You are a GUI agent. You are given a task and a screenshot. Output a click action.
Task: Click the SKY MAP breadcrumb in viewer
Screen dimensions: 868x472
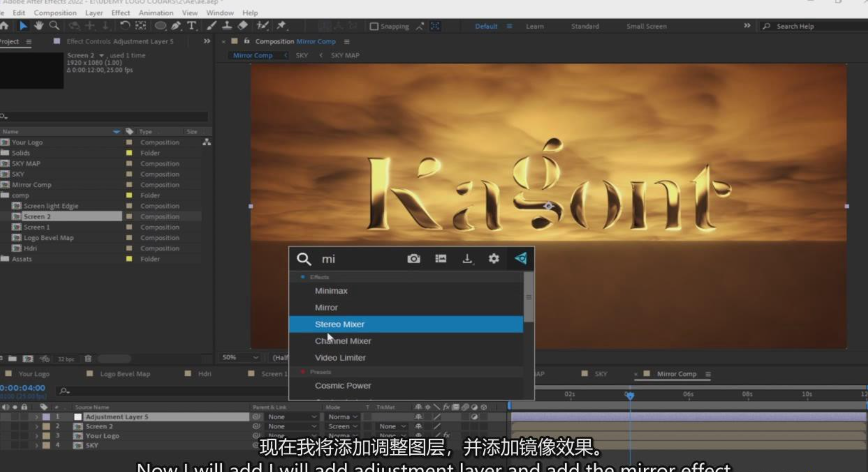click(x=345, y=56)
